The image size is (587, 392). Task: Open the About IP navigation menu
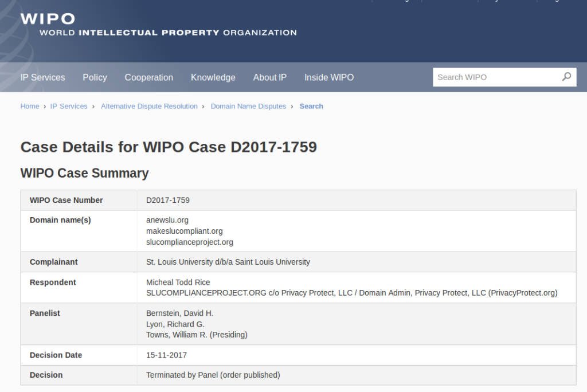[x=269, y=77]
